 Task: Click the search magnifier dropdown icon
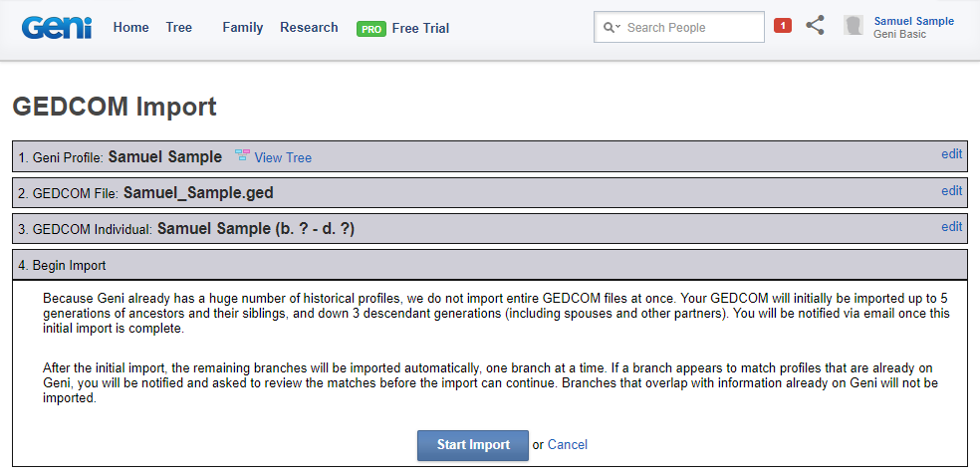(612, 28)
